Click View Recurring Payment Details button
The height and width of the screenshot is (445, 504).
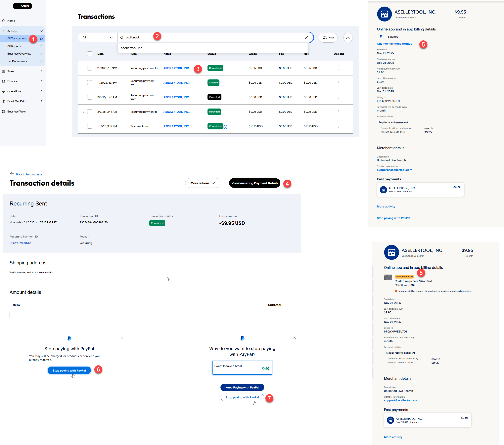(x=254, y=183)
